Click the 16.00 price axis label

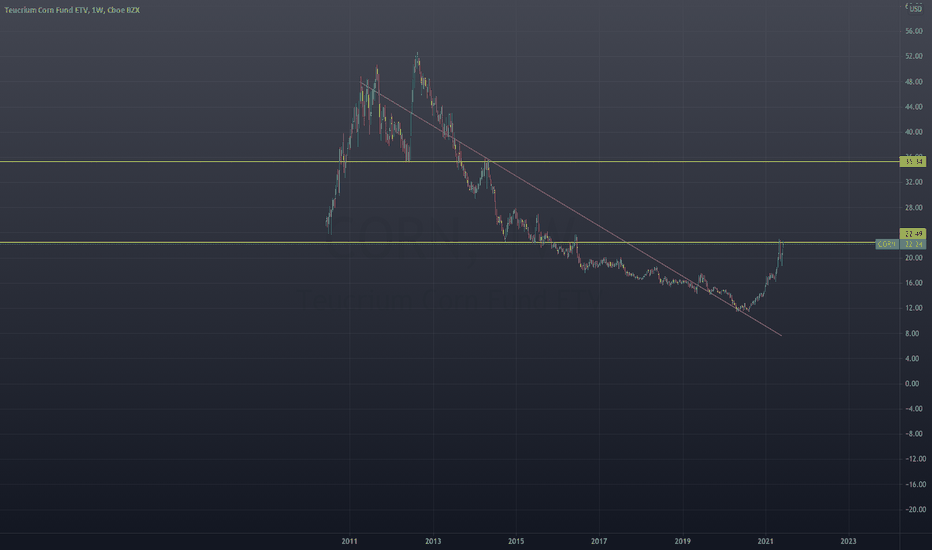(914, 283)
